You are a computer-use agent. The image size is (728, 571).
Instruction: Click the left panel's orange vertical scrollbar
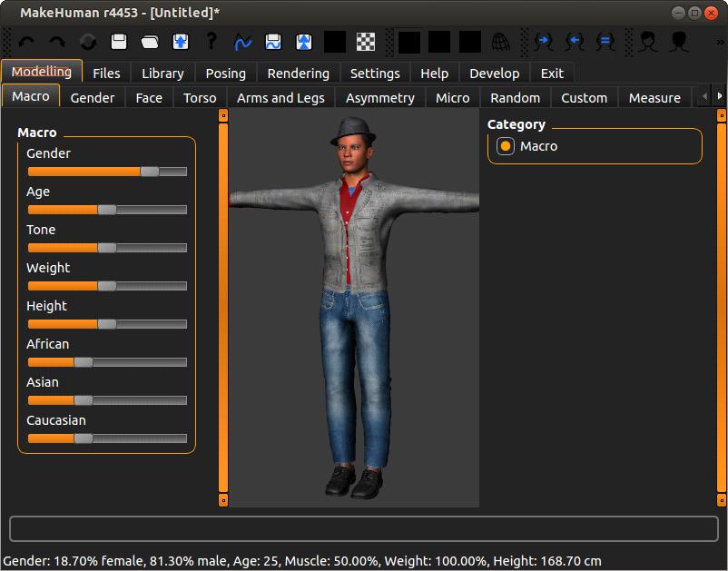coord(223,308)
